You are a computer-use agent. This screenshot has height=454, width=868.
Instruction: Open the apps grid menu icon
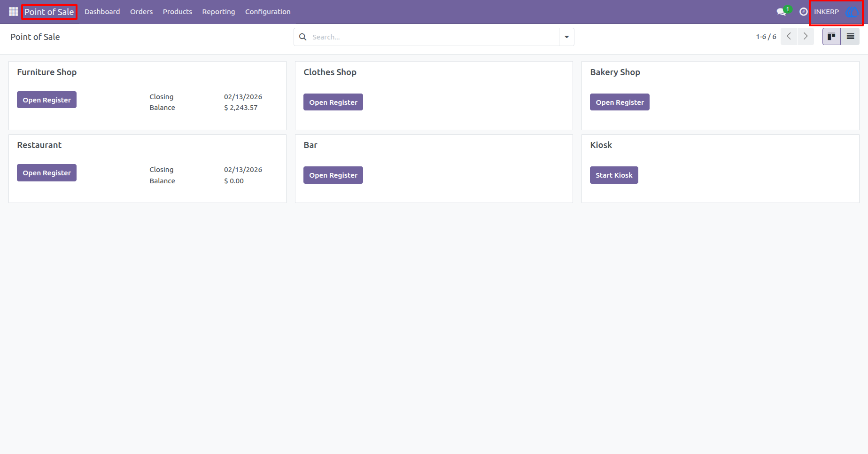point(13,12)
